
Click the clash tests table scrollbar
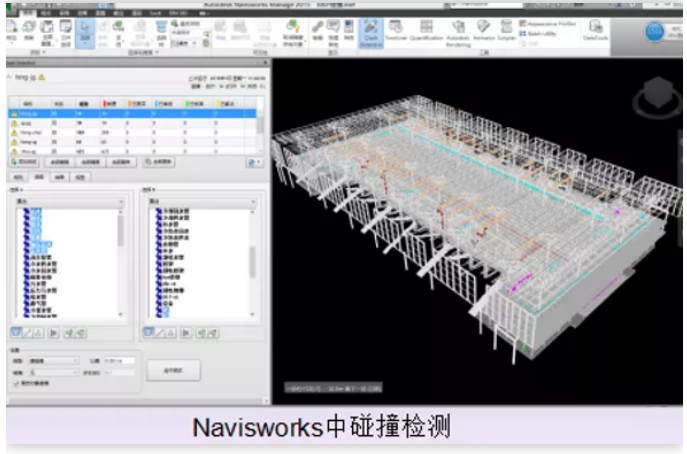[x=260, y=125]
